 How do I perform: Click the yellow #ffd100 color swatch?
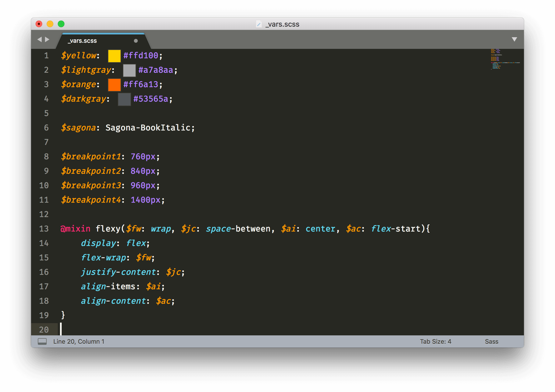[114, 56]
